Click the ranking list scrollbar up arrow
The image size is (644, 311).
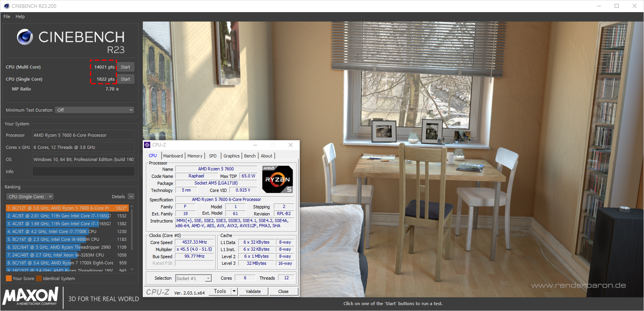(132, 206)
